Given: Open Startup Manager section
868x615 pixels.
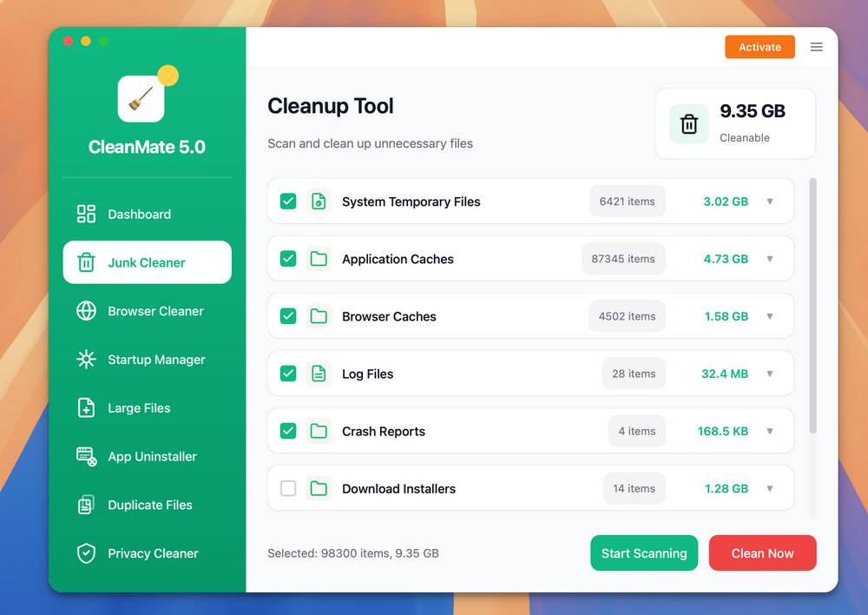Looking at the screenshot, I should 148,360.
